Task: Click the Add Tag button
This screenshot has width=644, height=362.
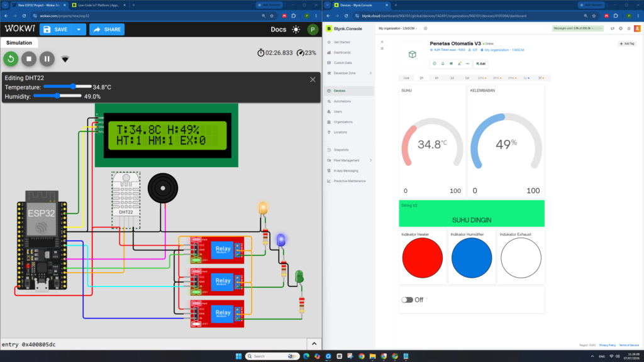Action: tap(627, 43)
